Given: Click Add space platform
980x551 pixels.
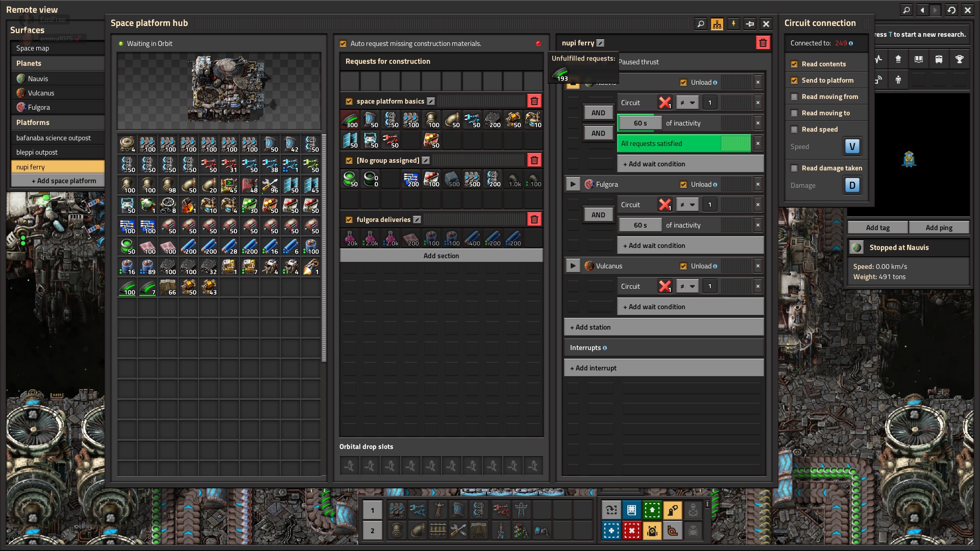Looking at the screenshot, I should (x=57, y=181).
